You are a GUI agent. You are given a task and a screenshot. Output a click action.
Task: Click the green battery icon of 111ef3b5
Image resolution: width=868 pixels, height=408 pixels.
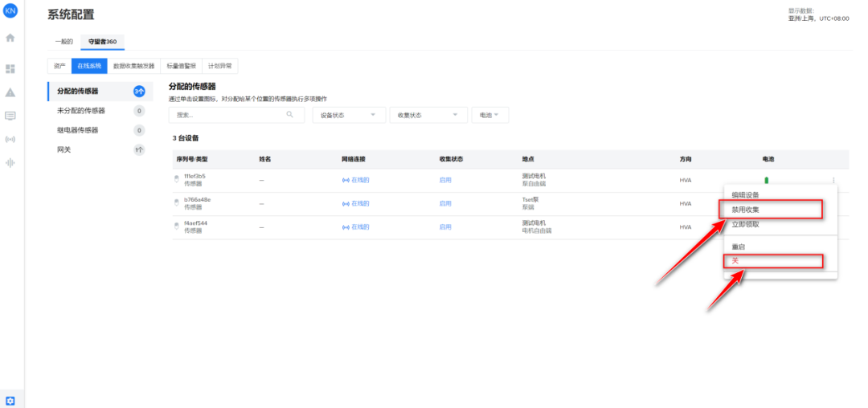click(x=767, y=180)
